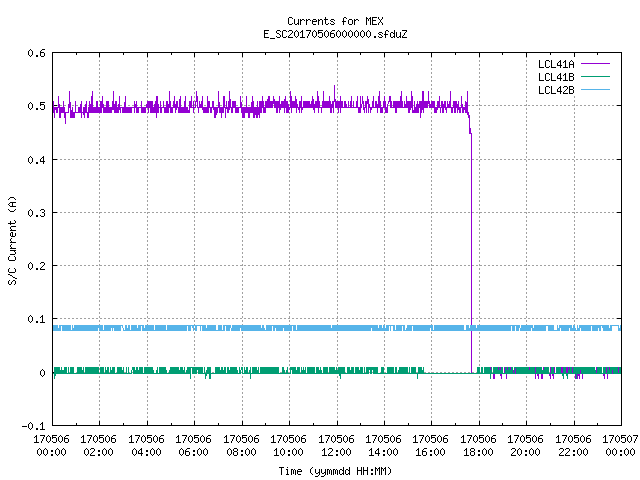Viewport: 640px width, 480px height.
Task: Click the 0.5 y-axis tick label
Action: tap(36, 106)
